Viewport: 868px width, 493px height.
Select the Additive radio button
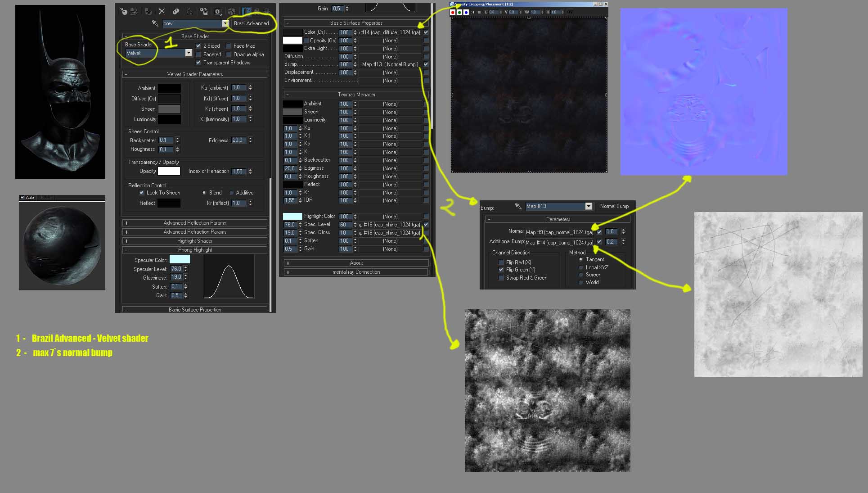(x=231, y=193)
